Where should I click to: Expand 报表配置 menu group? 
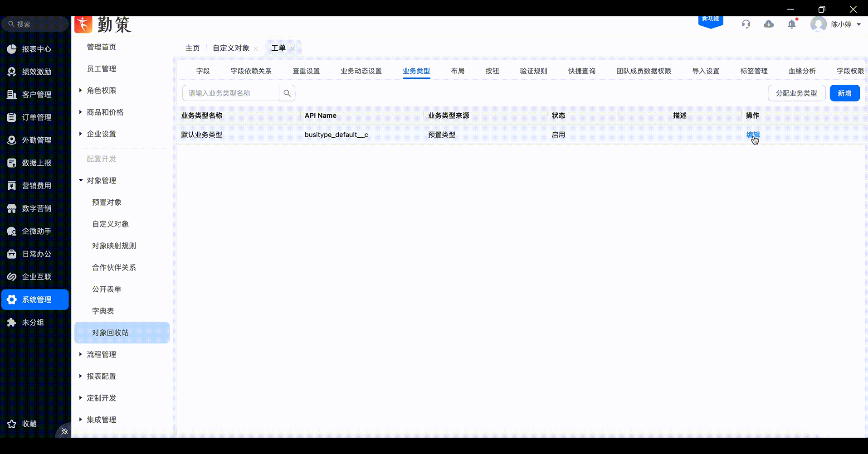(80, 376)
